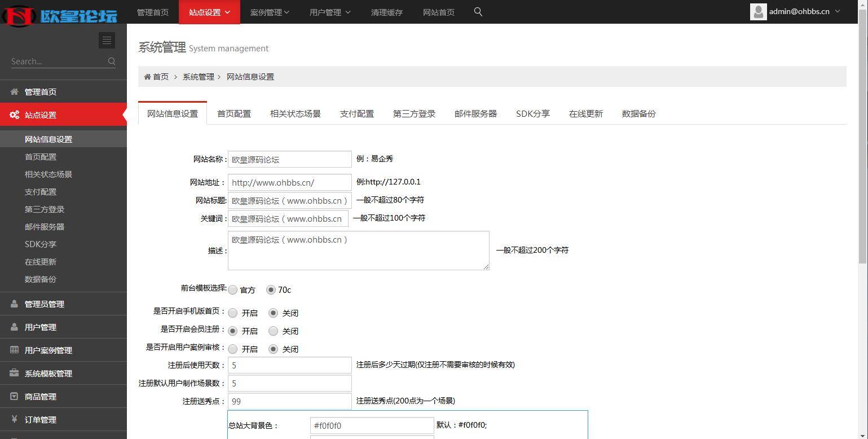Click the #f0f0f0 background color field
The height and width of the screenshot is (439, 868).
coord(371,425)
